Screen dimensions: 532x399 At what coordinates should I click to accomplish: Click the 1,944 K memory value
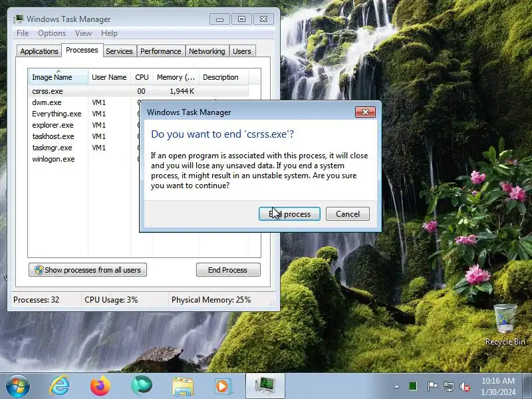tap(182, 91)
